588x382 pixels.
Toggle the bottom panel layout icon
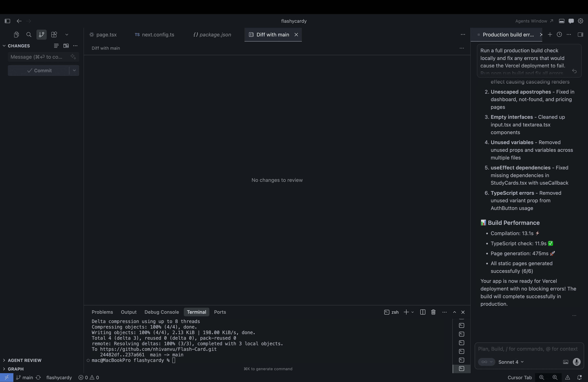(562, 21)
